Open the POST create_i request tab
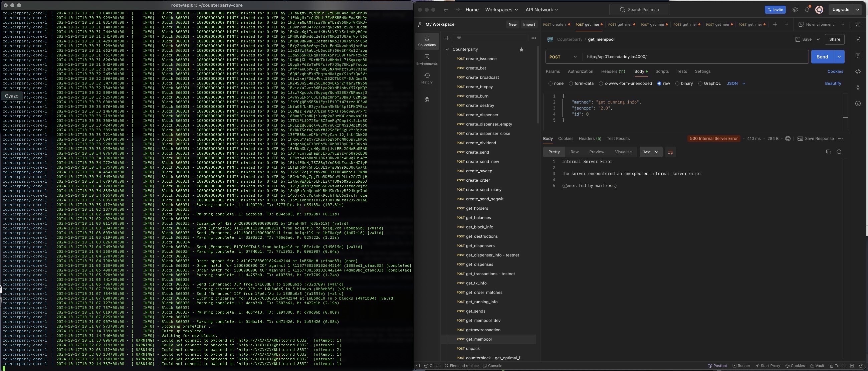This screenshot has width=868, height=371. click(556, 24)
